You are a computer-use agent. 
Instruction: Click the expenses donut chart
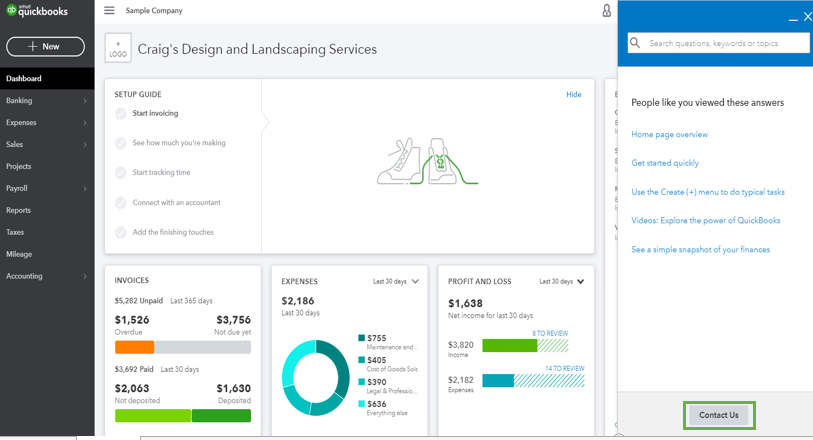[316, 377]
